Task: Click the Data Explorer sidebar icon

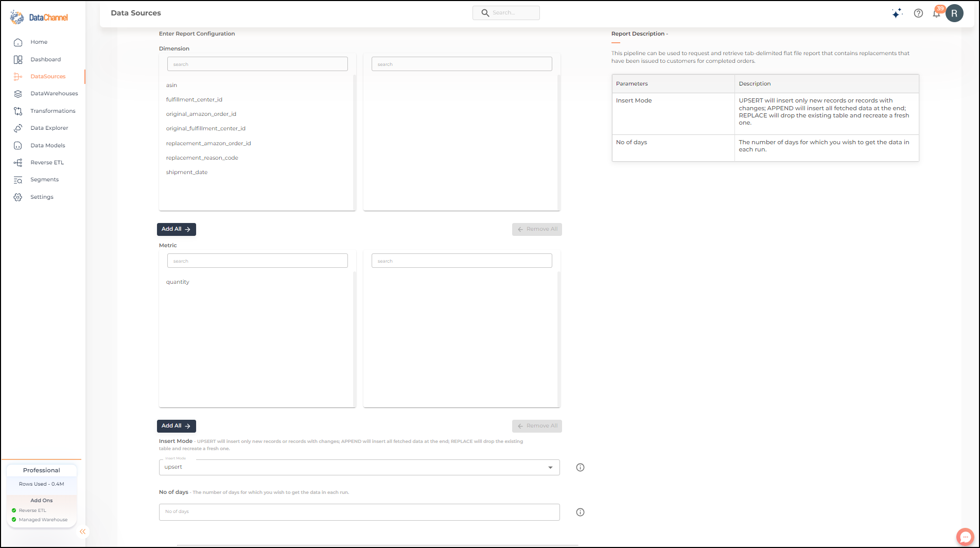Action: [x=18, y=128]
